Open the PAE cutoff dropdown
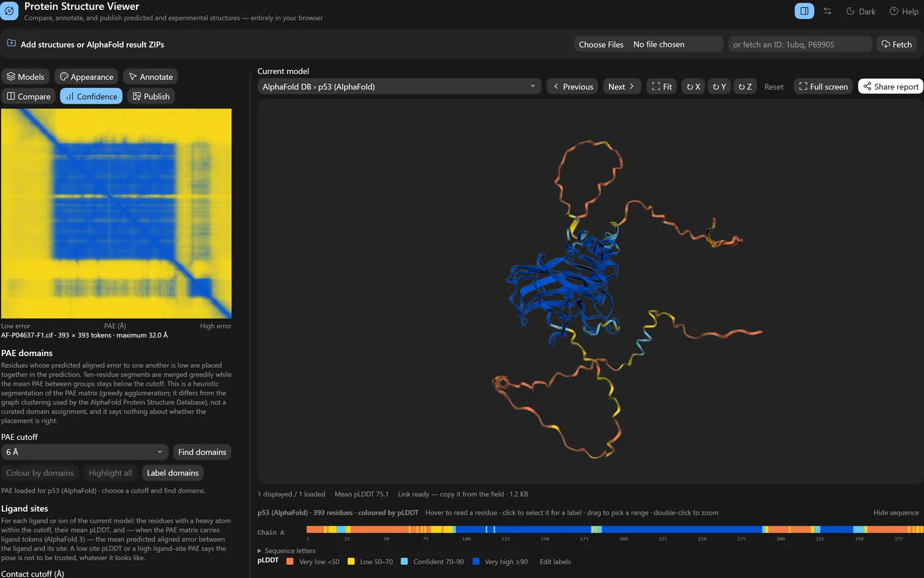Screen dimensions: 924x578 (x=84, y=452)
